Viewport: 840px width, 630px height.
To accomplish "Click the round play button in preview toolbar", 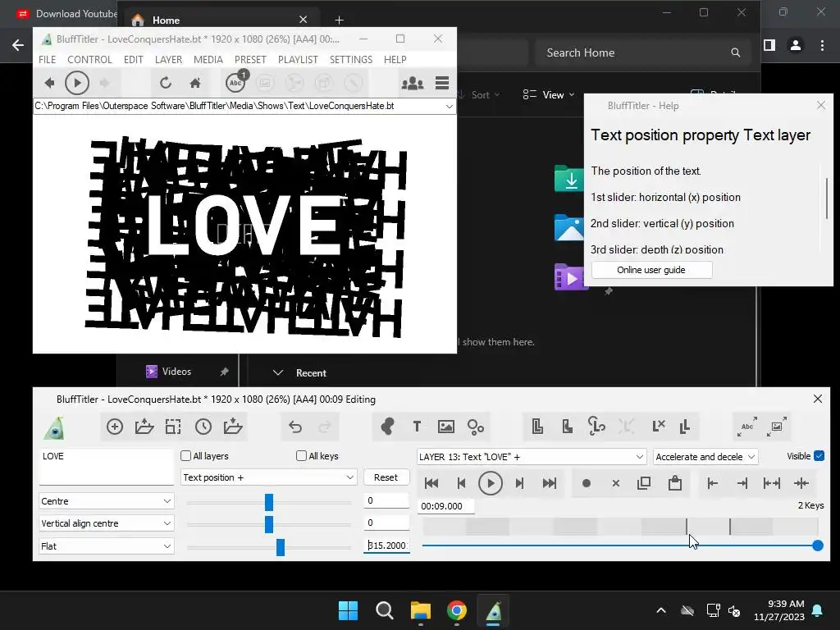I will tap(76, 83).
